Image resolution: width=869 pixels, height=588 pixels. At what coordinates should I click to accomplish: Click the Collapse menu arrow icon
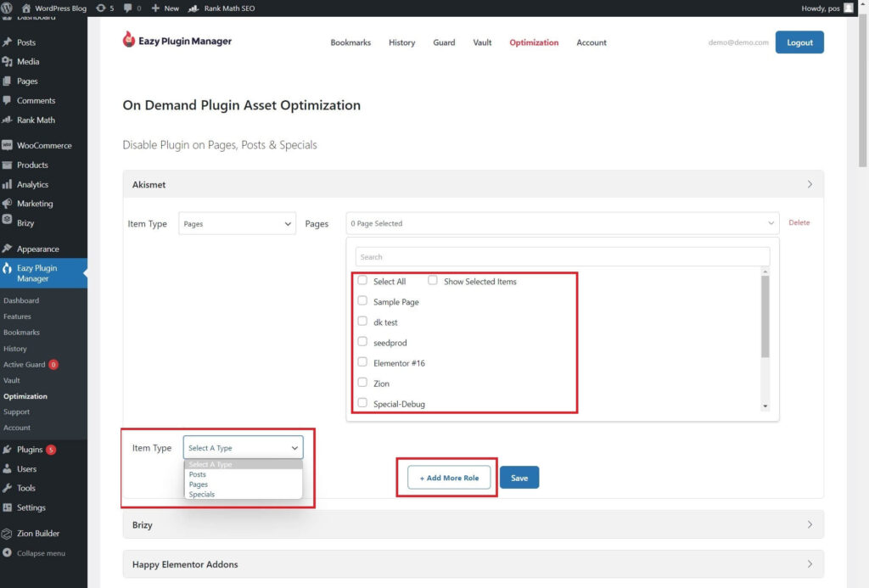7,552
